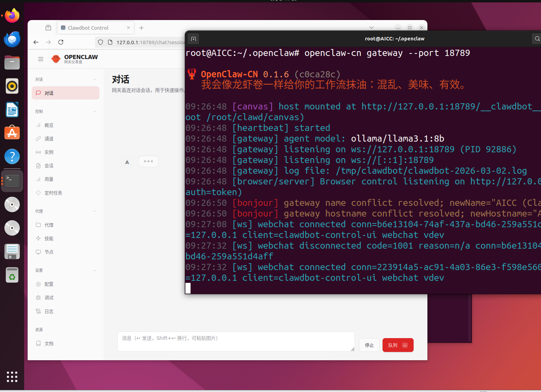The height and width of the screenshot is (392, 541).
Task: Open the 调试 debug page
Action: point(66,297)
